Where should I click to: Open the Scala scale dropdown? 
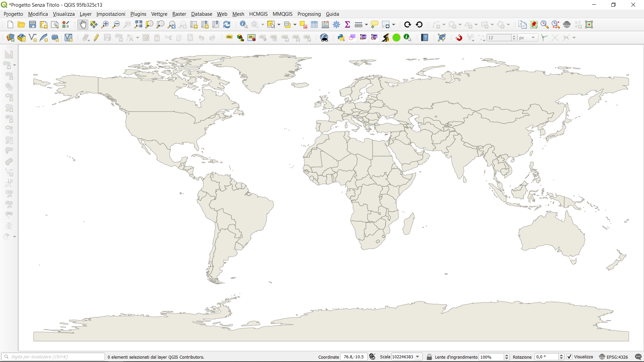pos(418,357)
